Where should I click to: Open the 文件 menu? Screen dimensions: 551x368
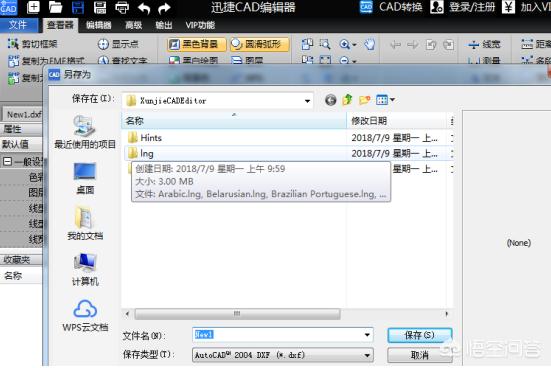tap(18, 25)
